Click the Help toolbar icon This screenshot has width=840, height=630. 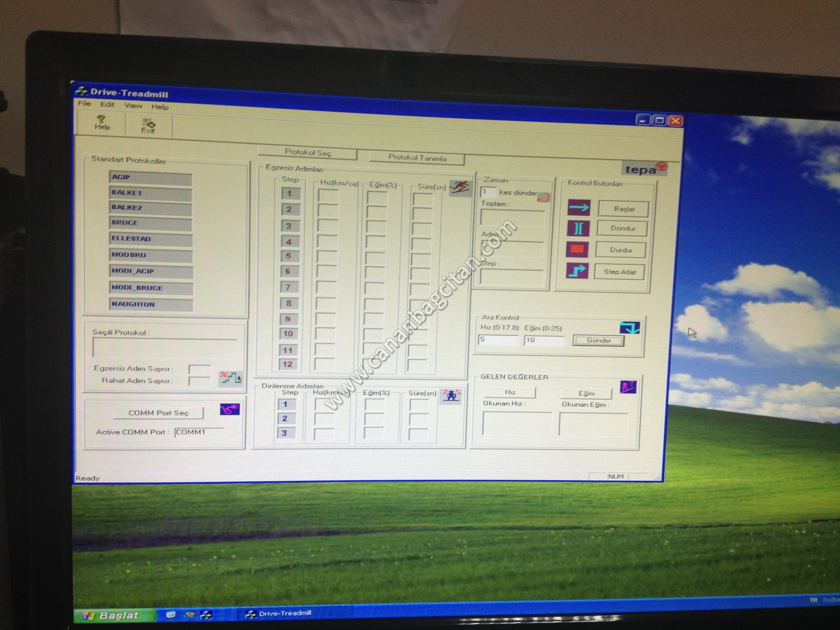(x=102, y=123)
